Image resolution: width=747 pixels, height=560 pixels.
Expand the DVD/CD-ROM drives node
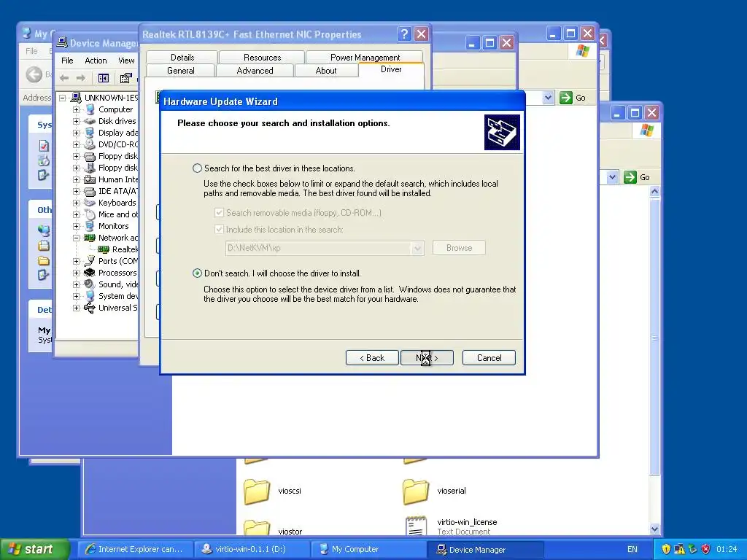(76, 144)
